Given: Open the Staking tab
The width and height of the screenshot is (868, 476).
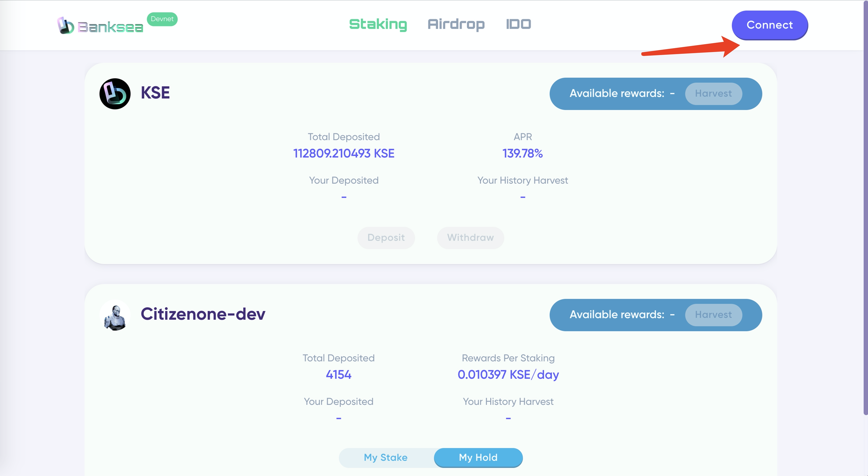Looking at the screenshot, I should coord(378,24).
